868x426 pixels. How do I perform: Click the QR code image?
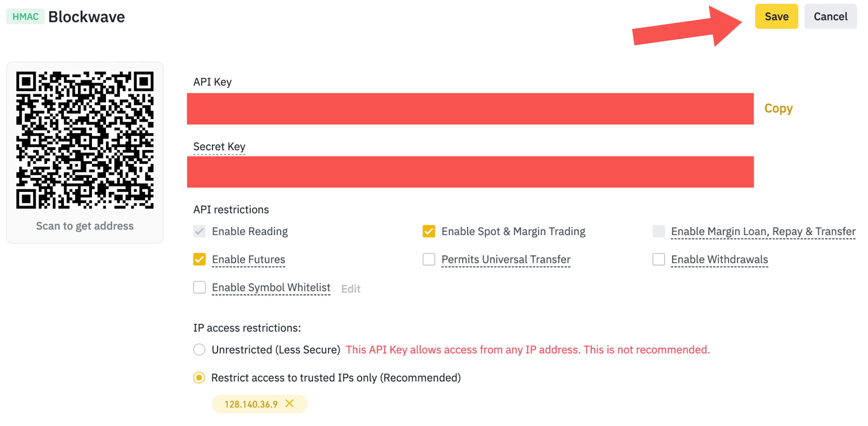[85, 140]
